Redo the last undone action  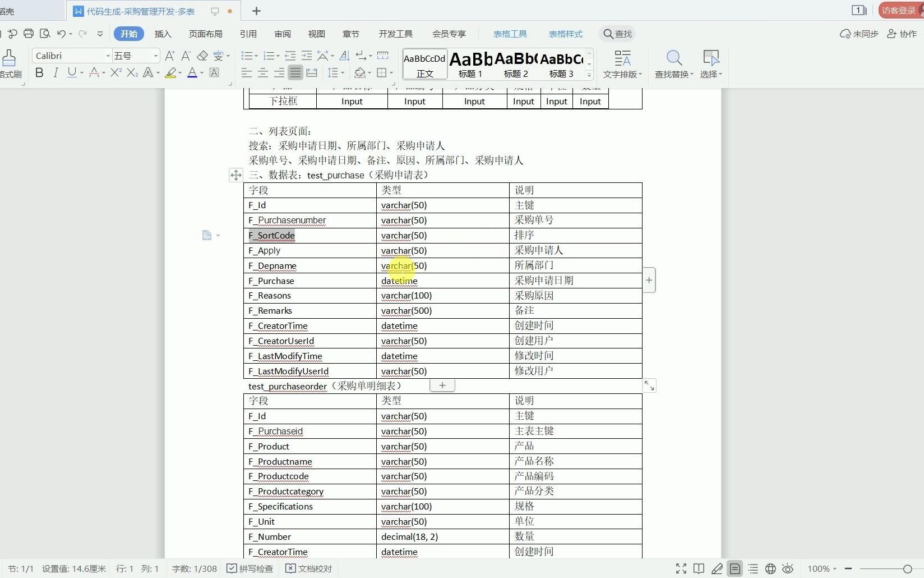(x=82, y=34)
